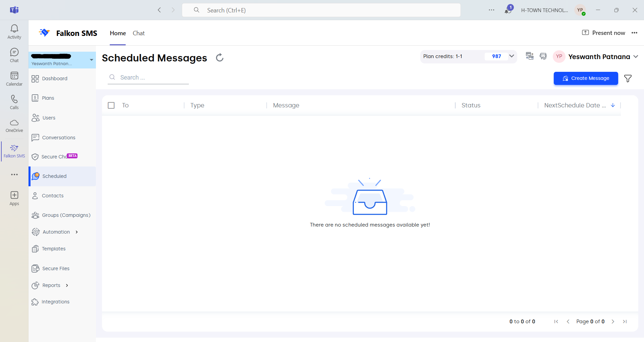Open the Teams Calendar
The image size is (644, 342).
pyautogui.click(x=14, y=79)
